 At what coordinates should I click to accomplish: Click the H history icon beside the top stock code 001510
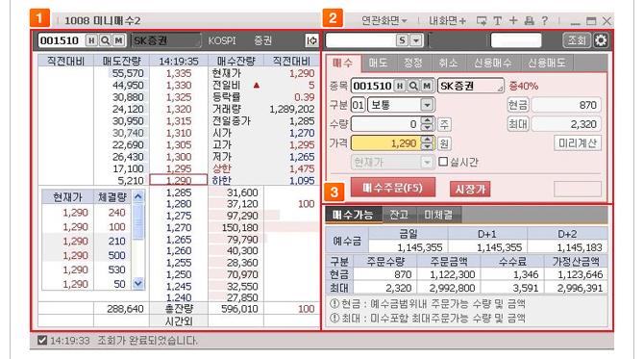point(91,40)
